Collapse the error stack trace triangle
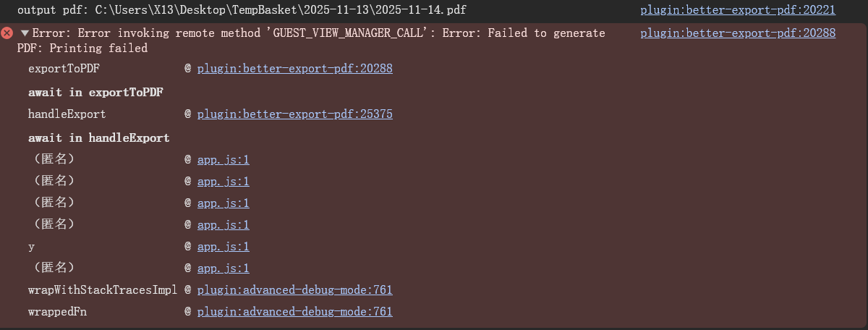This screenshot has width=868, height=330. click(25, 33)
